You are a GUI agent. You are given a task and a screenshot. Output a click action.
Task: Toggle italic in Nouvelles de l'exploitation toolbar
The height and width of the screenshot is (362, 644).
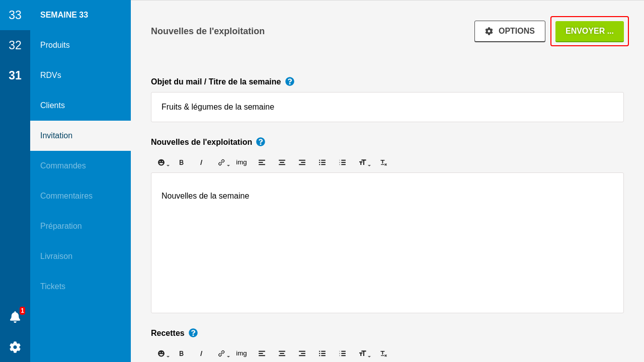[x=201, y=162]
